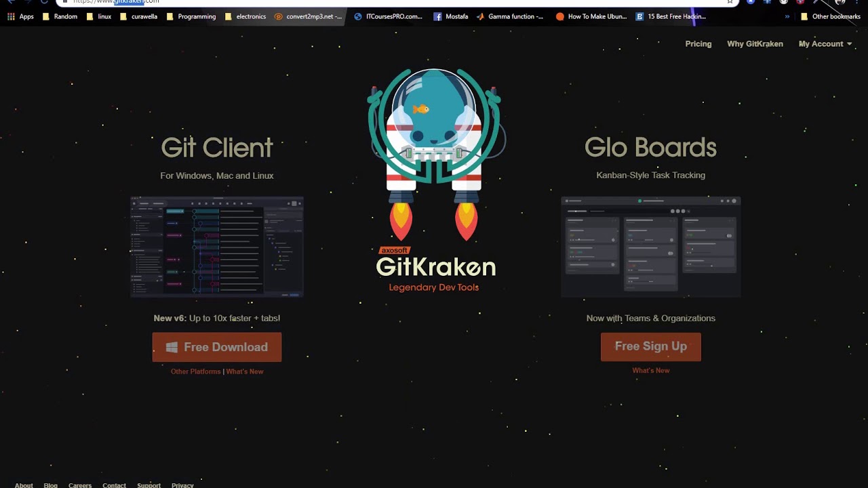Image resolution: width=868 pixels, height=488 pixels.
Task: Open the electronics bookmarks folder
Action: (x=245, y=16)
